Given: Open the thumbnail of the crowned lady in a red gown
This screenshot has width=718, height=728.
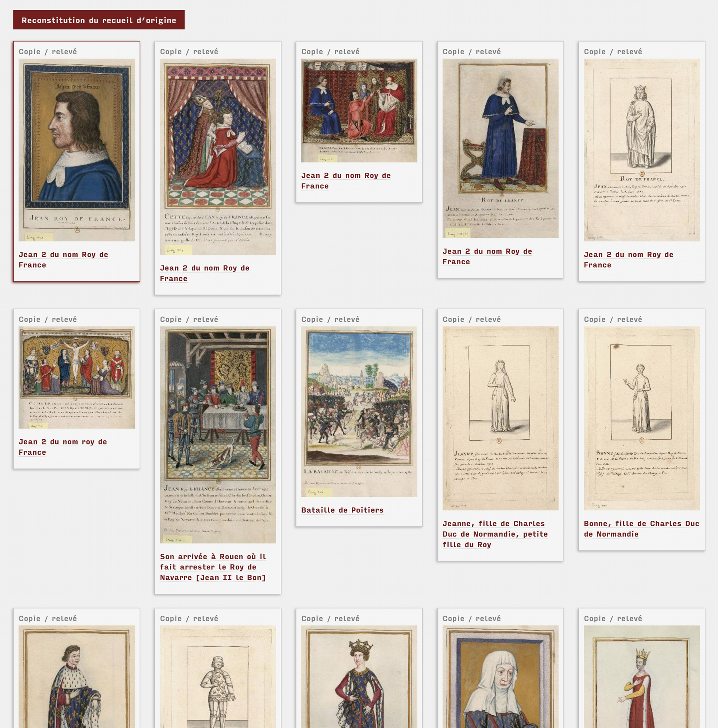Looking at the screenshot, I should click(x=642, y=676).
